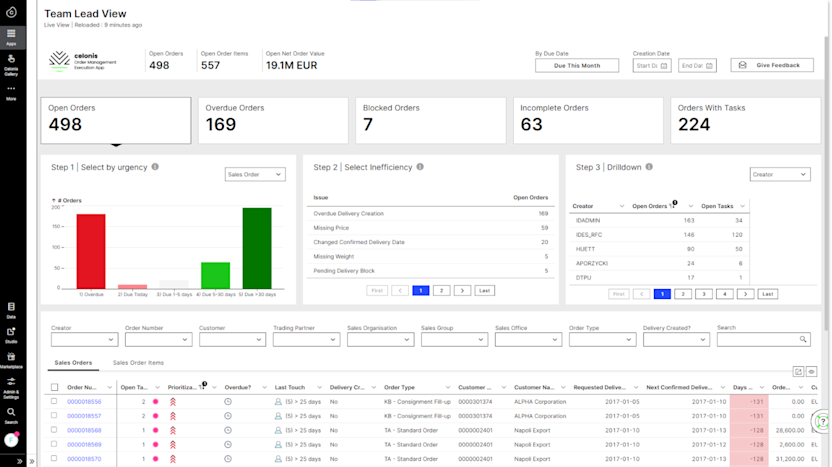The height and width of the screenshot is (467, 832).
Task: Click the magnifier icon in Search field
Action: tap(803, 339)
